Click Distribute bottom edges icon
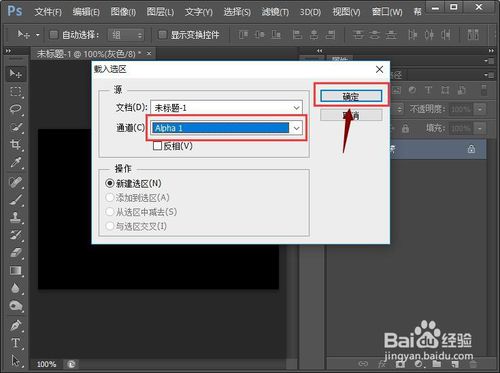 point(391,35)
